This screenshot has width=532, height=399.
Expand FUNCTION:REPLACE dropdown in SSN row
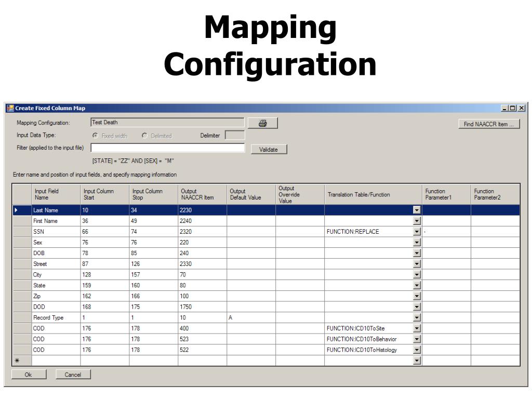tap(417, 232)
